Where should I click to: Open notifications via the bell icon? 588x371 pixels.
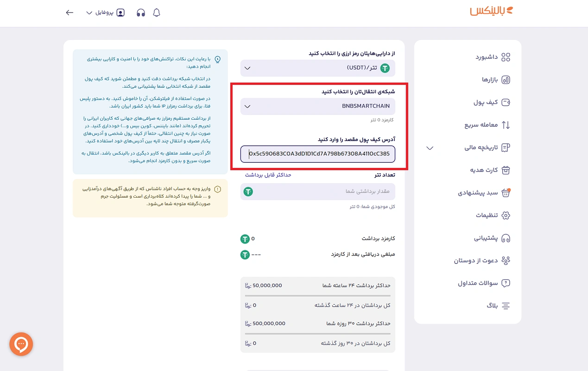(x=157, y=13)
